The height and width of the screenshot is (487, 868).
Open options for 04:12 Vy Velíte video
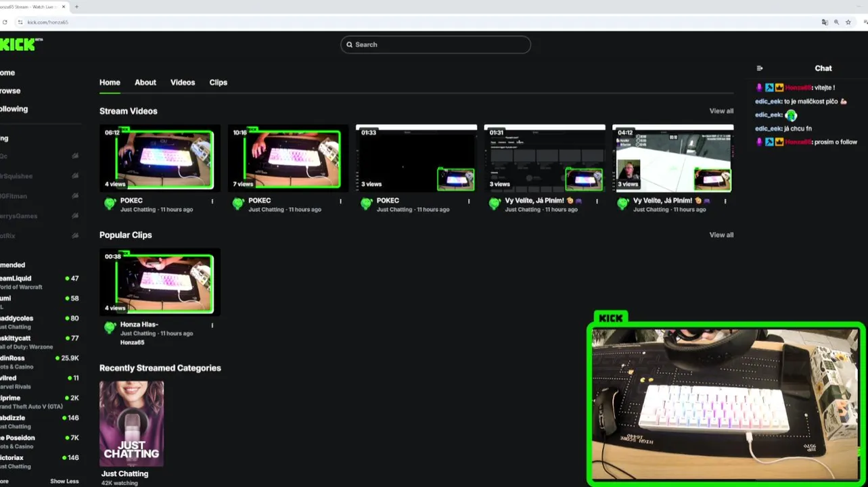725,201
